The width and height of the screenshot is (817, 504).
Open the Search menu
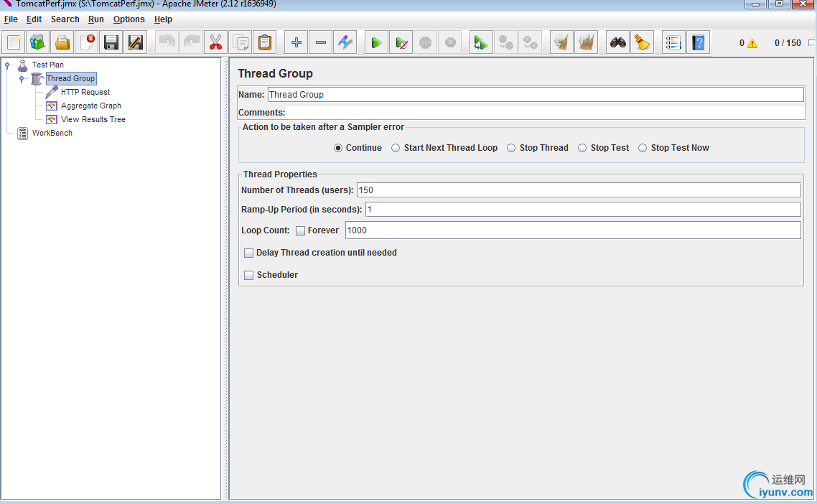click(65, 19)
